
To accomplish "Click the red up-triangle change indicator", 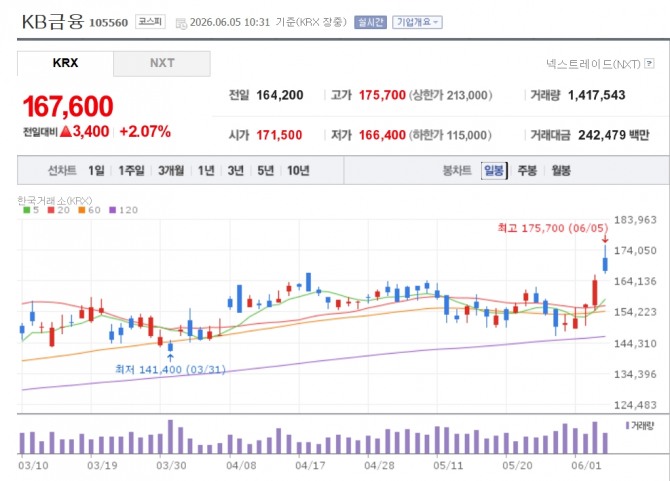I will click(66, 132).
